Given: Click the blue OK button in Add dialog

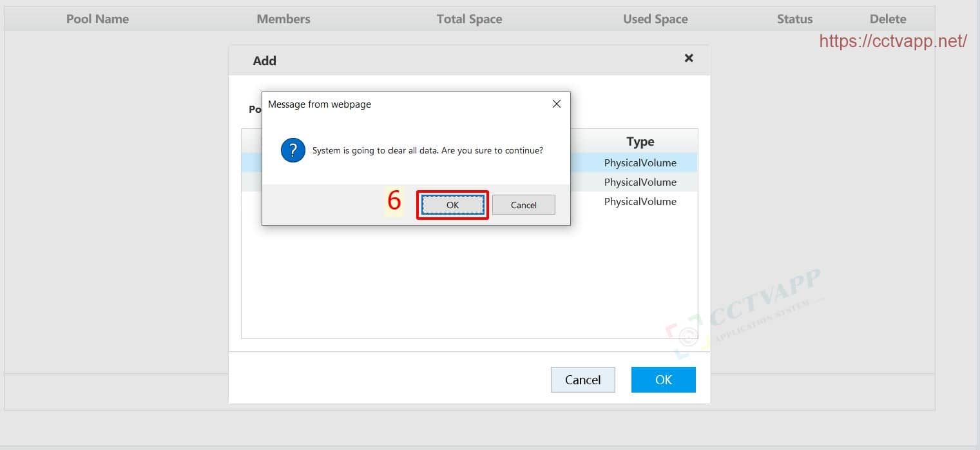Looking at the screenshot, I should pos(663,380).
